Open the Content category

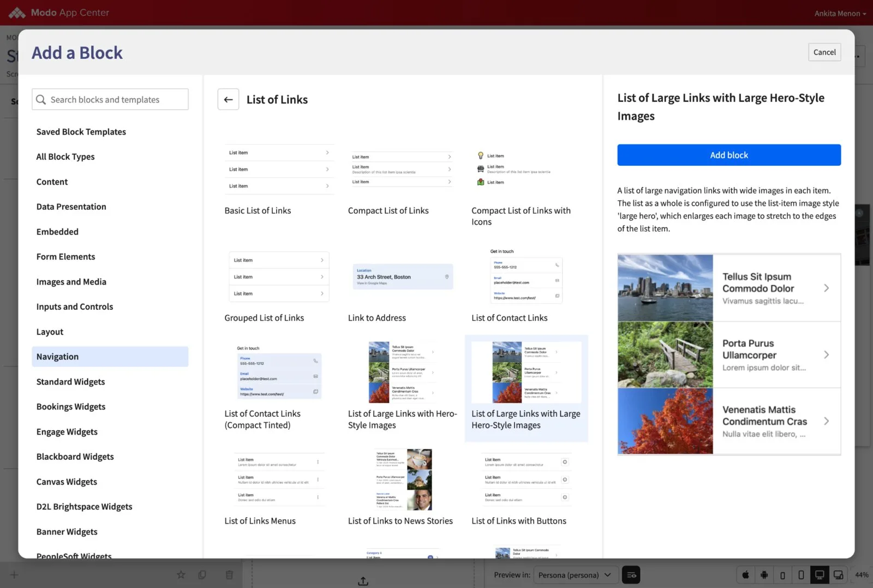[x=110, y=182]
